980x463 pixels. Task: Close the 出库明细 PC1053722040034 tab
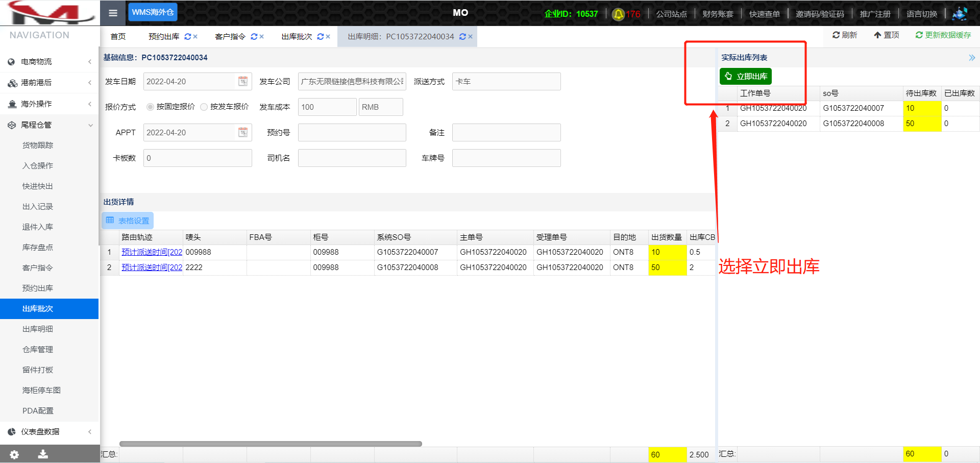[x=470, y=37]
